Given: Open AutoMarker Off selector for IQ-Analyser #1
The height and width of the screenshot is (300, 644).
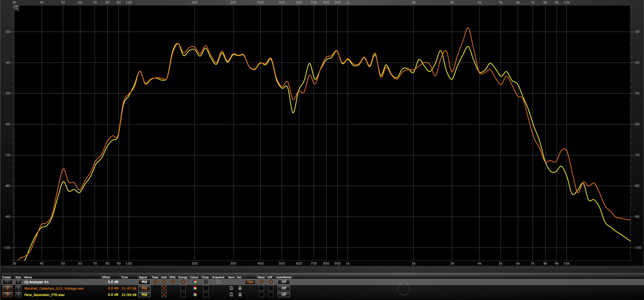Looking at the screenshot, I should coord(284,282).
